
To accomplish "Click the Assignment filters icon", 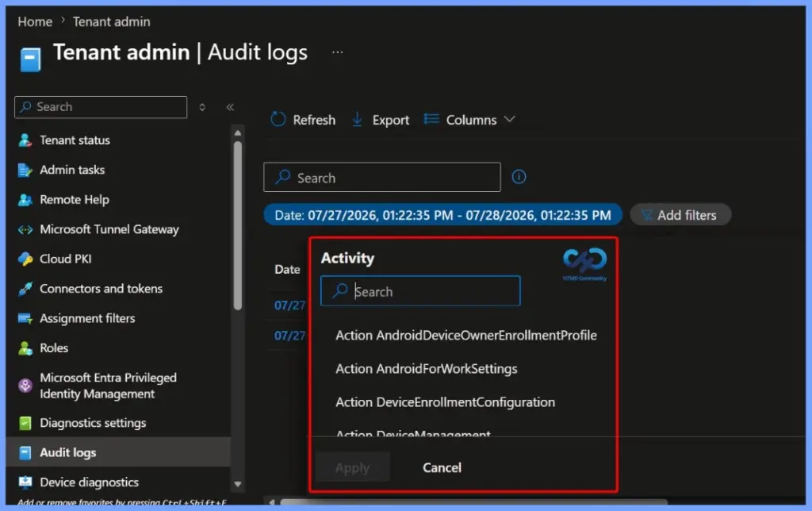I will (x=25, y=318).
